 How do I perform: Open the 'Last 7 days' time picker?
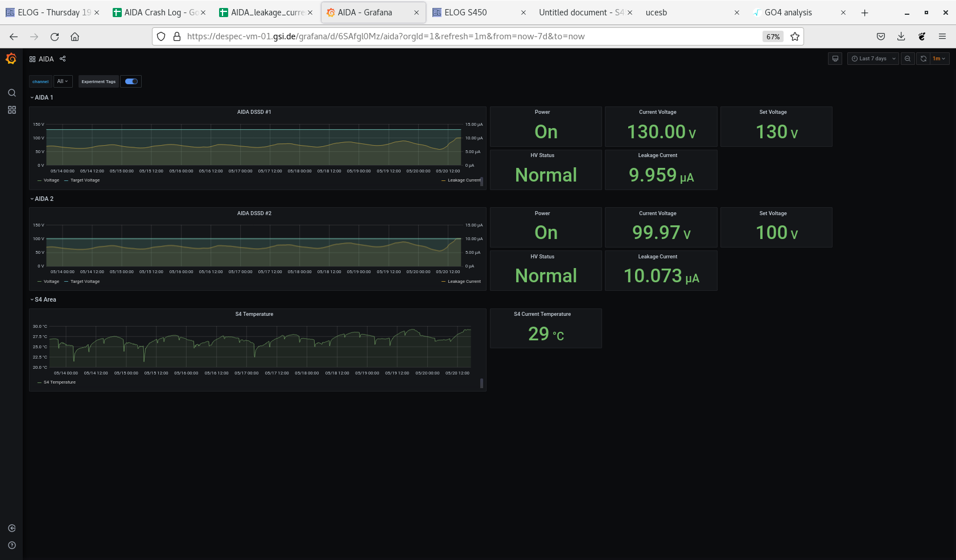coord(873,59)
